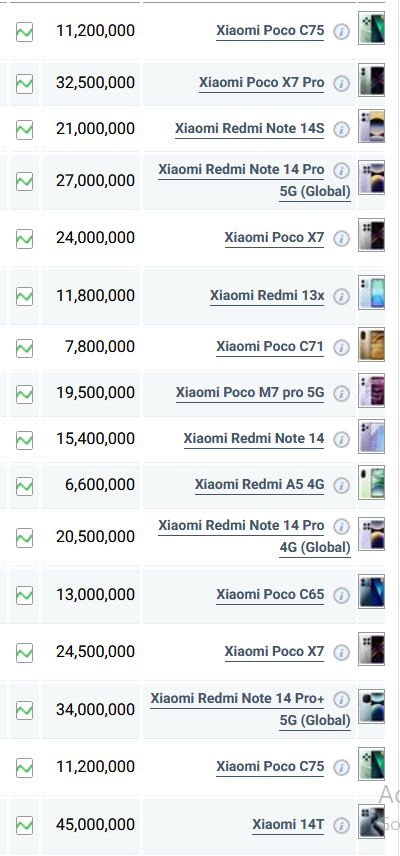Open price chart icon for Xiaomi 14T
Screen dimensions: 400x856
(24, 825)
